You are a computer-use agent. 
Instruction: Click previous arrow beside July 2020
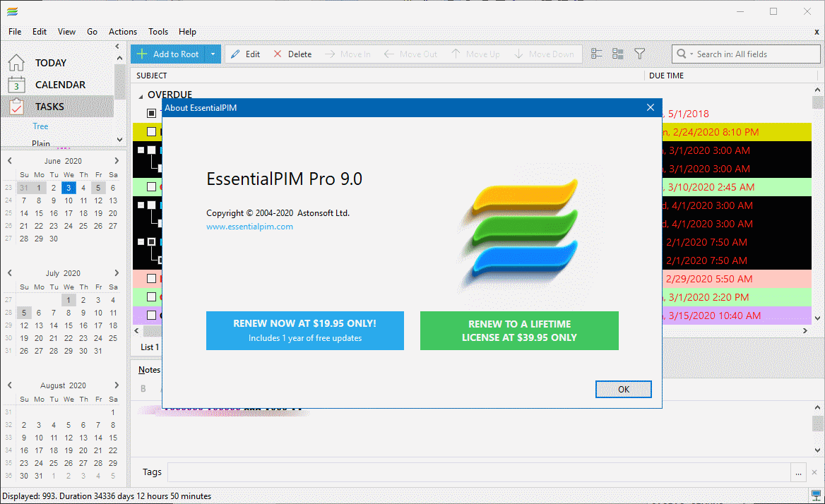pyautogui.click(x=9, y=272)
